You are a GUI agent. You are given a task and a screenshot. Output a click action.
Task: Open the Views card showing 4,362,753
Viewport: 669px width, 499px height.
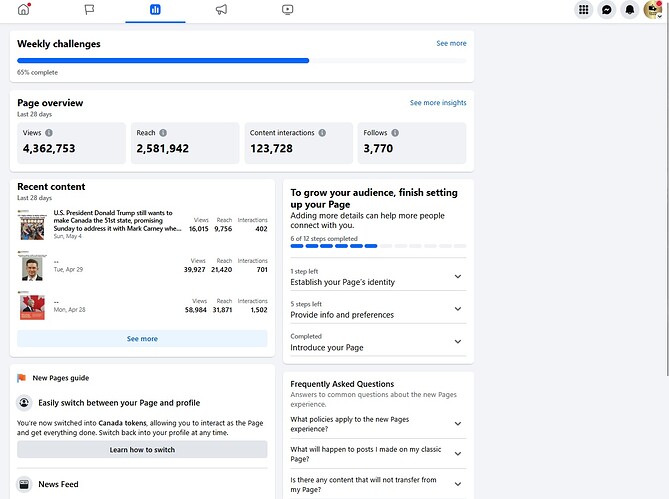pos(72,143)
